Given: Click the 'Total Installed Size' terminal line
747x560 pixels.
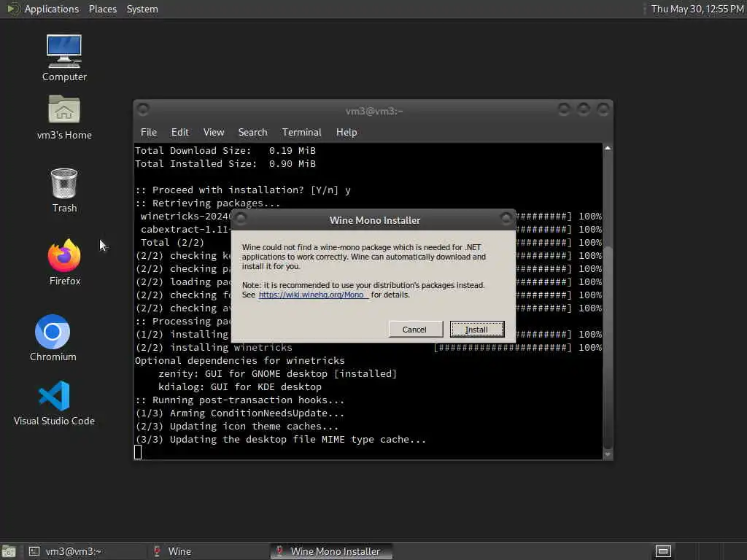Looking at the screenshot, I should [x=225, y=164].
